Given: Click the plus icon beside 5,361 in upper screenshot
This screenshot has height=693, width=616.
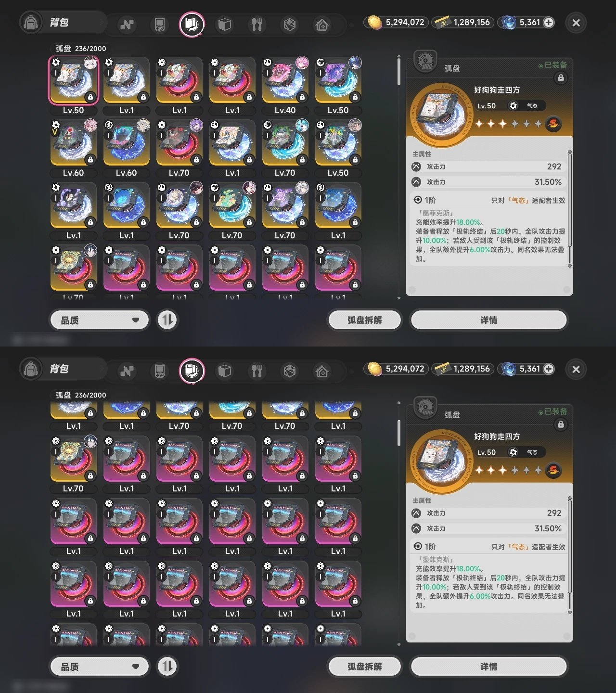Looking at the screenshot, I should click(x=549, y=22).
